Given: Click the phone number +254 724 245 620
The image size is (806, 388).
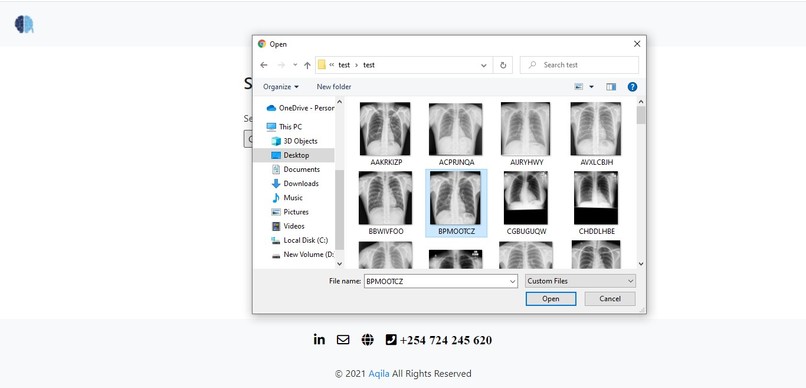Looking at the screenshot, I should click(x=446, y=340).
